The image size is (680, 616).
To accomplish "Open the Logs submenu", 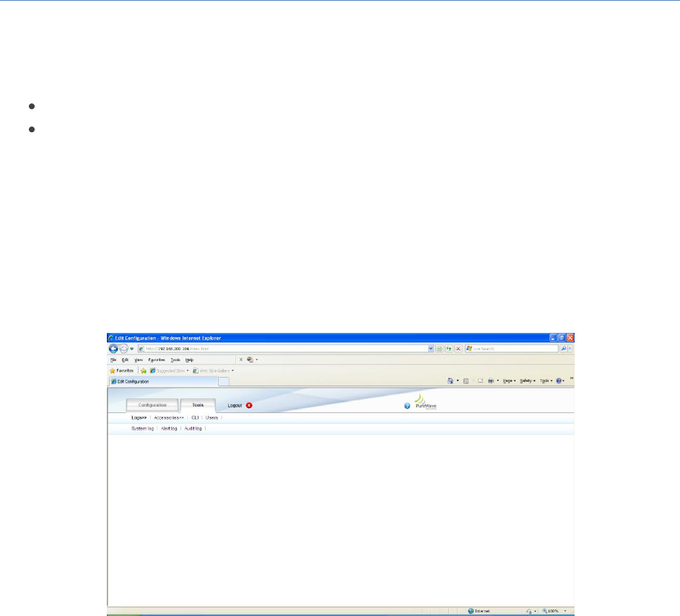I will pyautogui.click(x=139, y=417).
